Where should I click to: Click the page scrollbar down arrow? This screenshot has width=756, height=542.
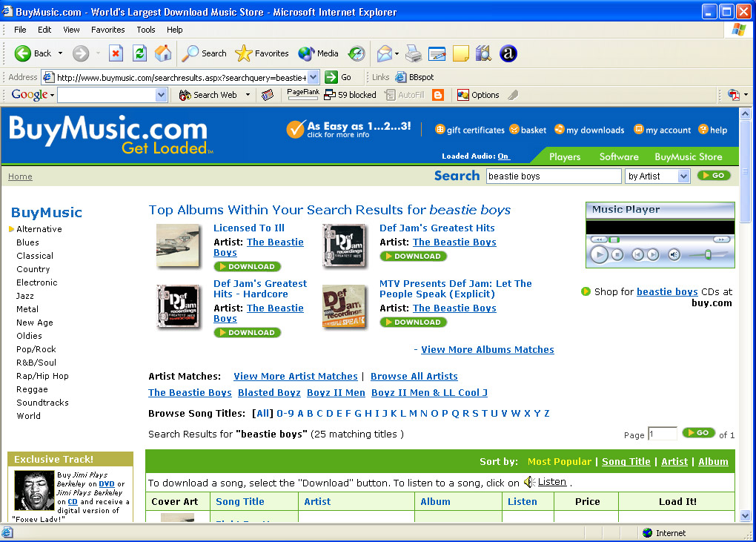pyautogui.click(x=745, y=516)
